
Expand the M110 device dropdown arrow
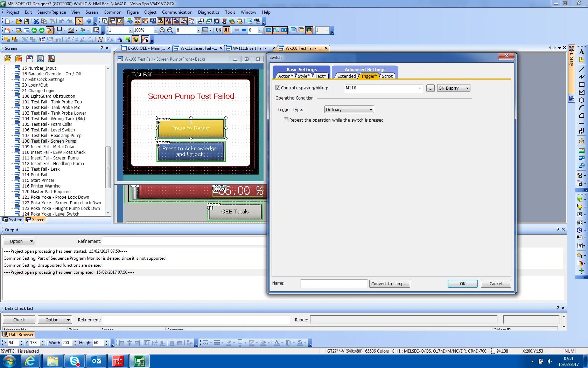420,88
